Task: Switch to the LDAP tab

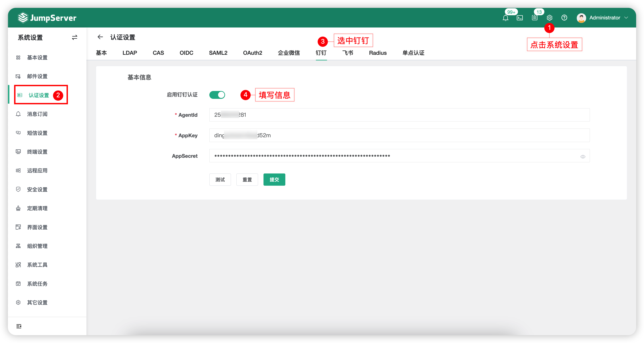Action: (x=129, y=53)
